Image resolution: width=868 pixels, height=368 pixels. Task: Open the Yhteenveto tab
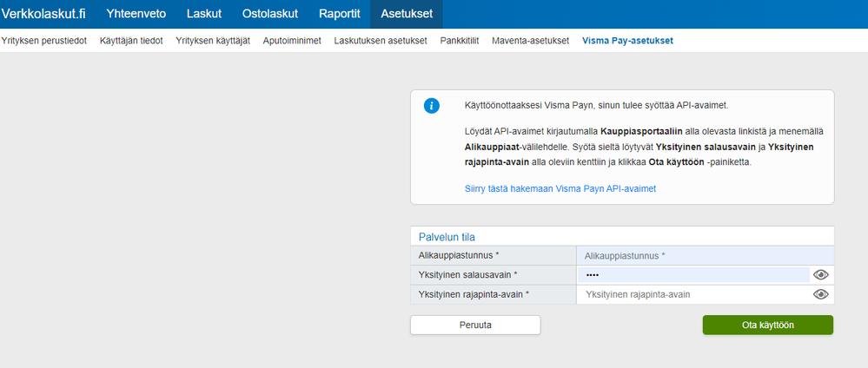136,14
